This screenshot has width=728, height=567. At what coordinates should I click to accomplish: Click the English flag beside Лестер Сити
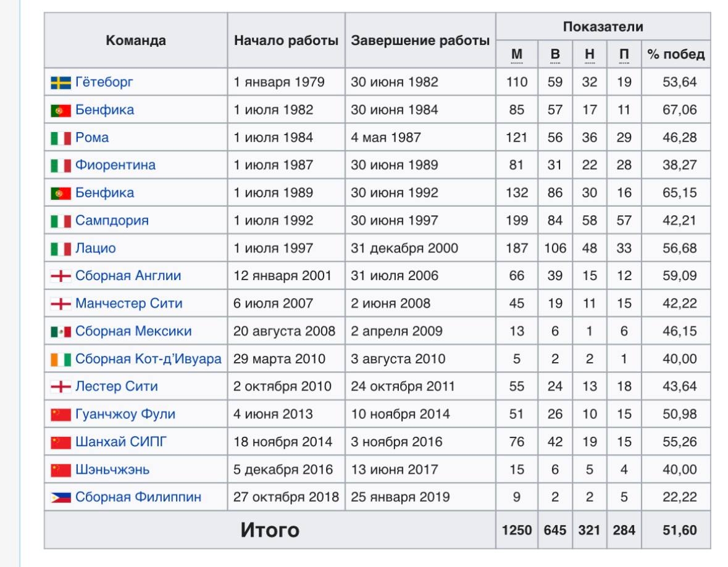pos(61,387)
